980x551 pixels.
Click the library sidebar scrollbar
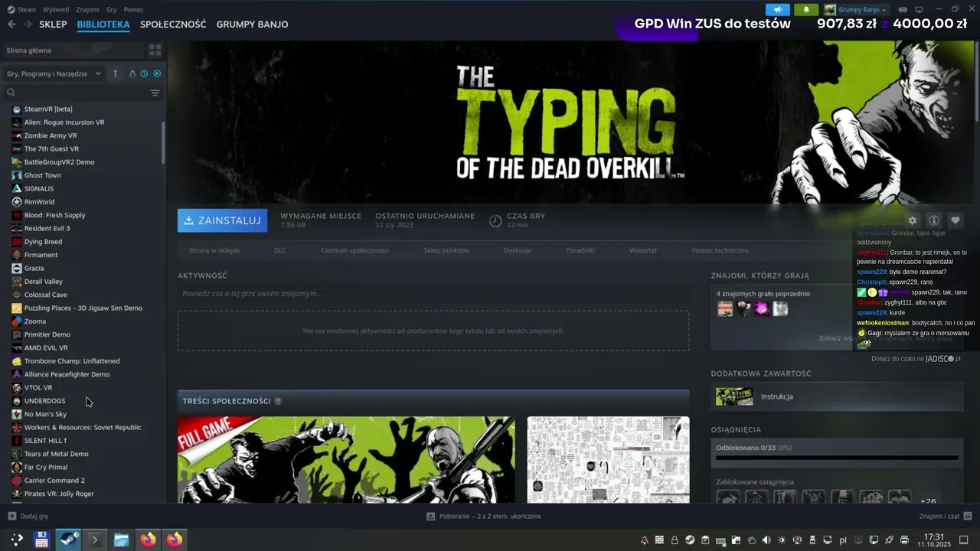[x=164, y=142]
